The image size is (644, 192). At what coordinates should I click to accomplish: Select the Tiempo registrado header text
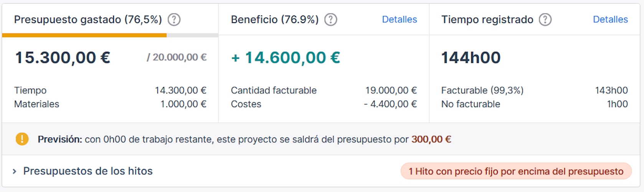click(487, 20)
